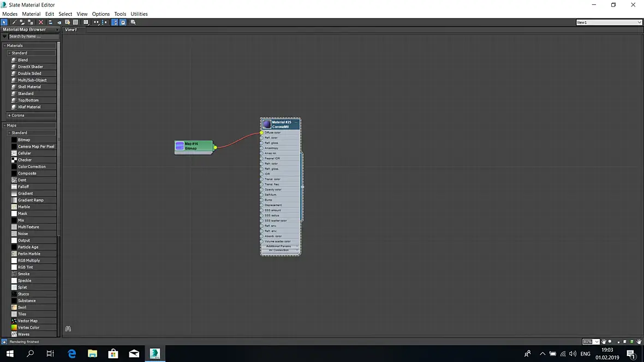Toggle Show Background in Preview checker icon
644x362 pixels.
point(75,22)
